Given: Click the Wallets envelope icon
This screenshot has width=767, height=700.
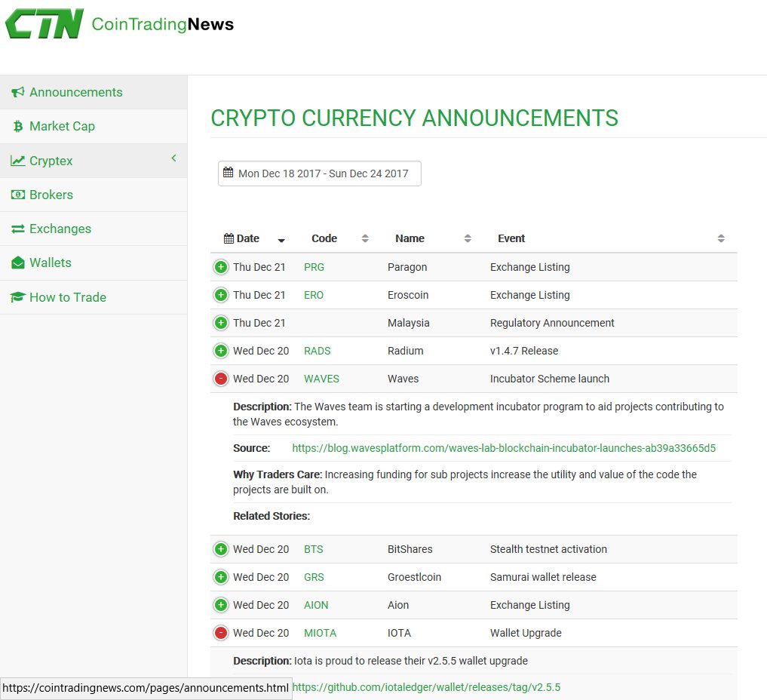Looking at the screenshot, I should coord(17,262).
